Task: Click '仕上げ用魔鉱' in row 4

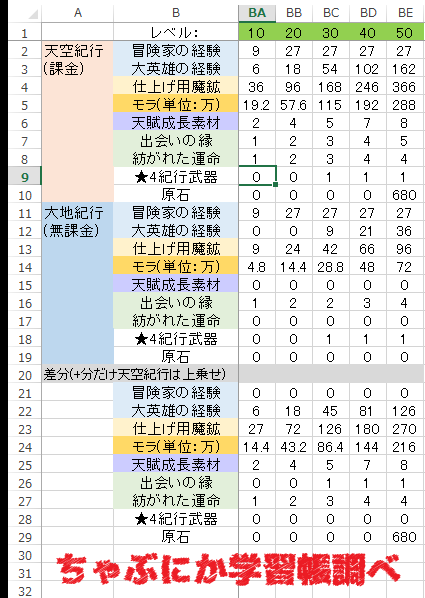Action: point(176,87)
